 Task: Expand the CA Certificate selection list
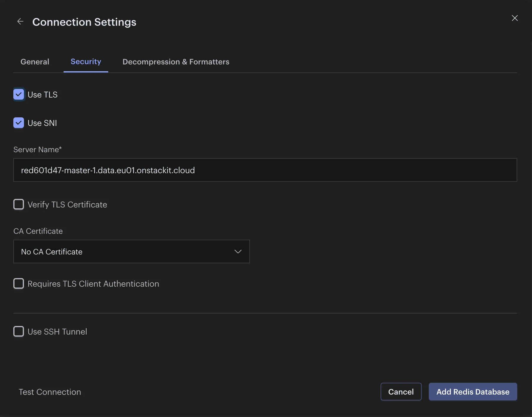(x=132, y=252)
